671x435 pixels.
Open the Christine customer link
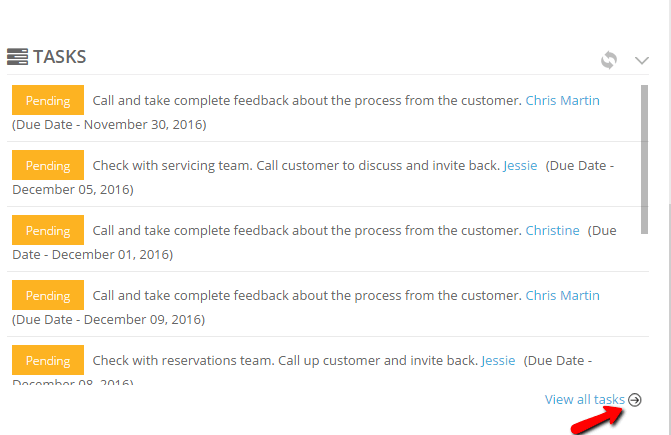[x=552, y=231]
